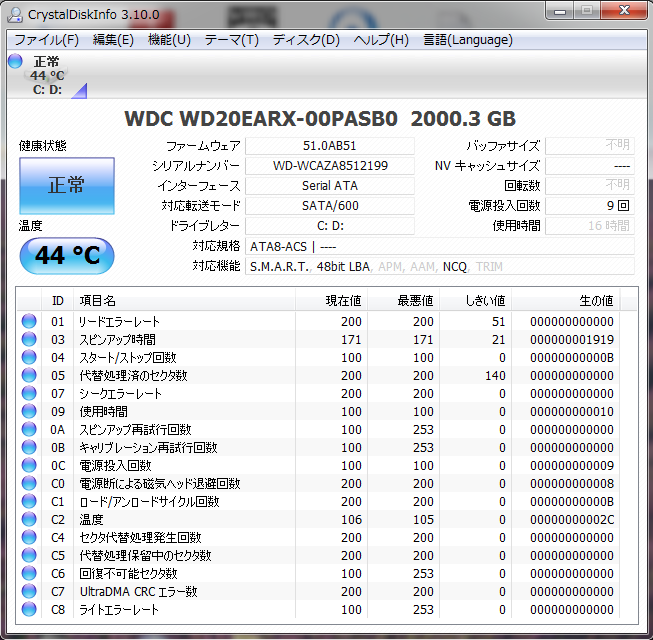653x640 pixels.
Task: Click the drive letter field C: D:
Action: click(x=330, y=226)
